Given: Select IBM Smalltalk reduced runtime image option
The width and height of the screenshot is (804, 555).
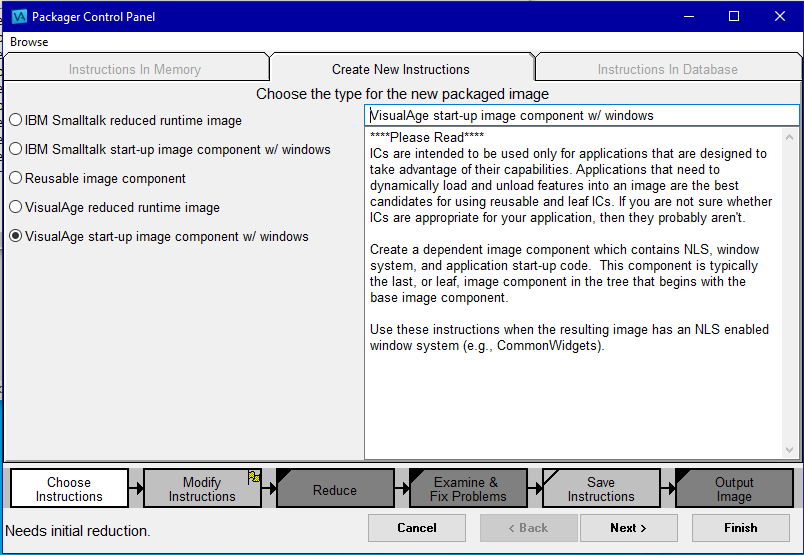Looking at the screenshot, I should (16, 120).
